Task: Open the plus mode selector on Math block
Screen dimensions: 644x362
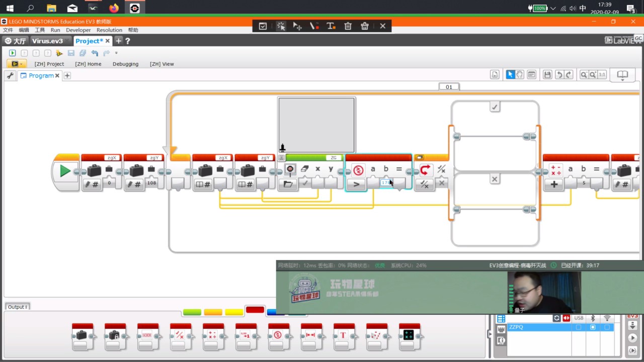Action: (x=554, y=185)
